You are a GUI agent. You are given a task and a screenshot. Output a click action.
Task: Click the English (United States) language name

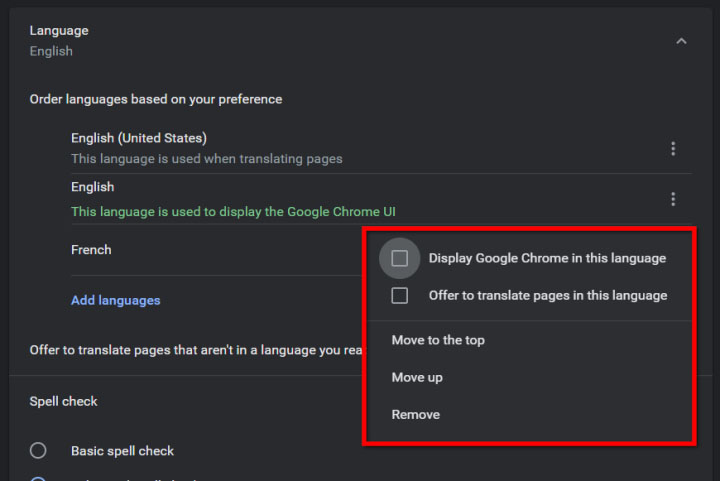point(139,138)
